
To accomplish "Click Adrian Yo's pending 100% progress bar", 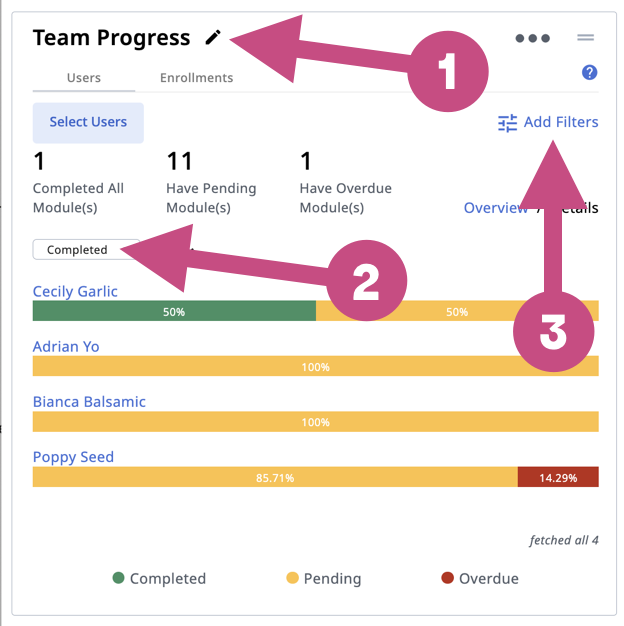I will [x=315, y=367].
